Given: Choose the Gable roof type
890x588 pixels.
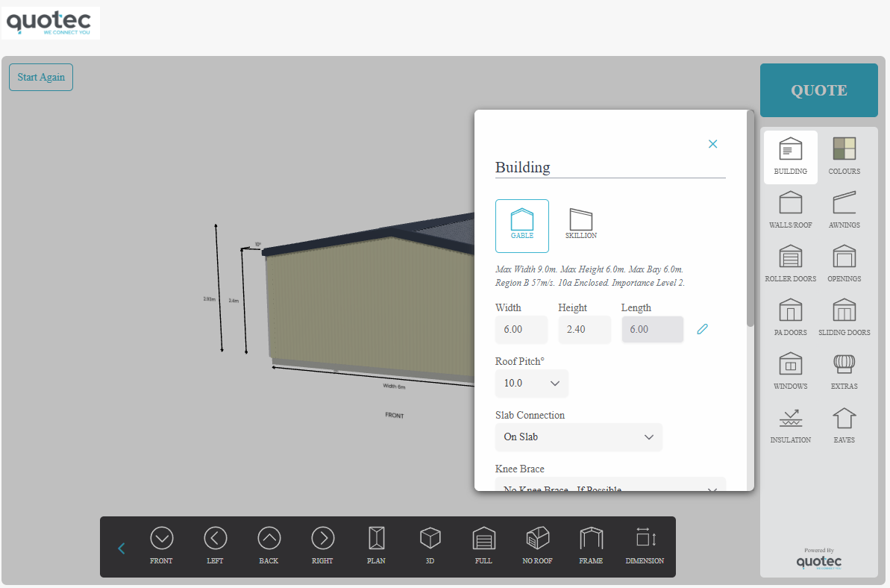Looking at the screenshot, I should (522, 226).
